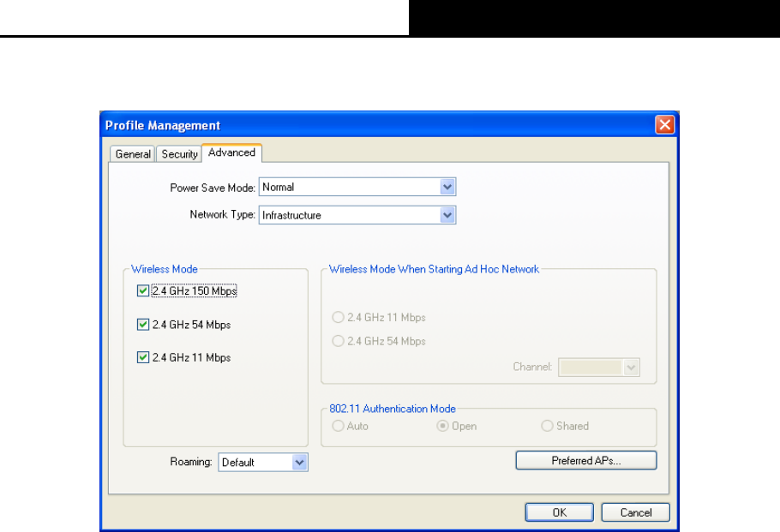Toggle the 2.4 GHz 11 Mbps checkbox
Screen dimensions: 780x532
click(143, 357)
